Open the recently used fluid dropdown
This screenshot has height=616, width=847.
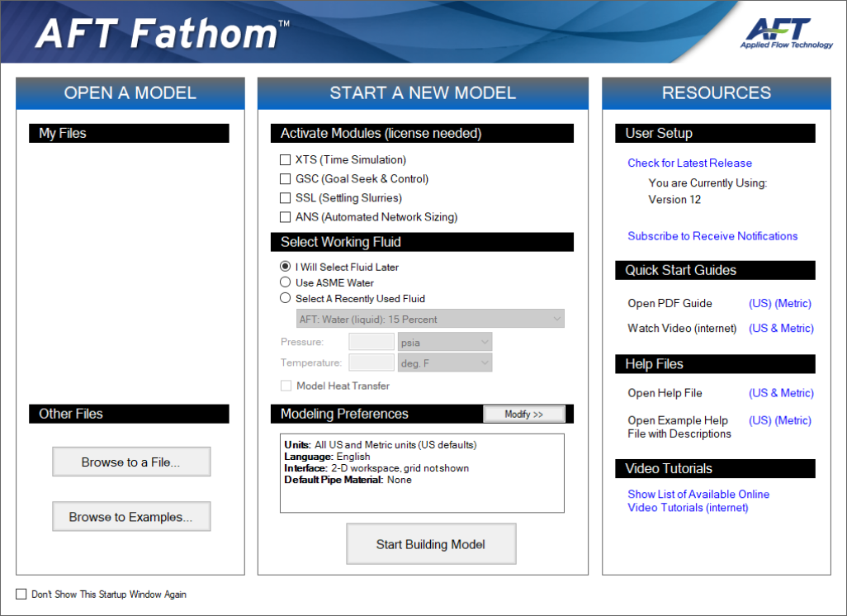pos(430,319)
